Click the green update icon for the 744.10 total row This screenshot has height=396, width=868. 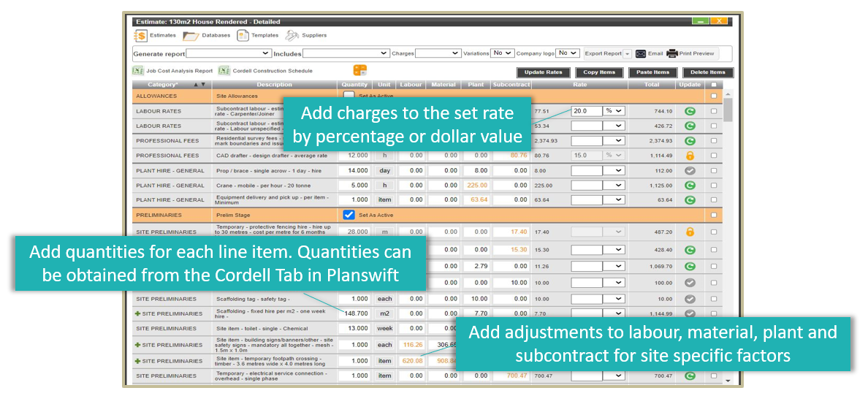pyautogui.click(x=689, y=111)
